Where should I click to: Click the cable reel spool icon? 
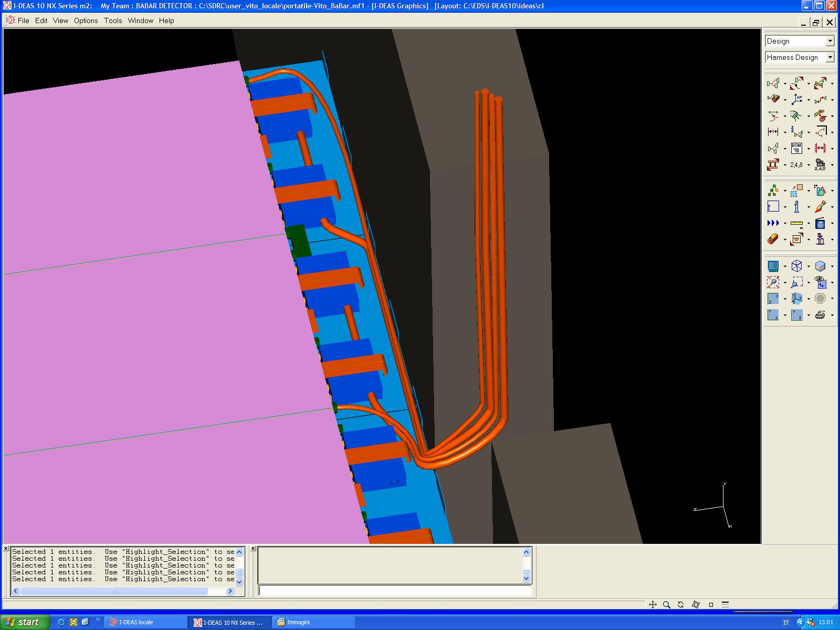820,115
